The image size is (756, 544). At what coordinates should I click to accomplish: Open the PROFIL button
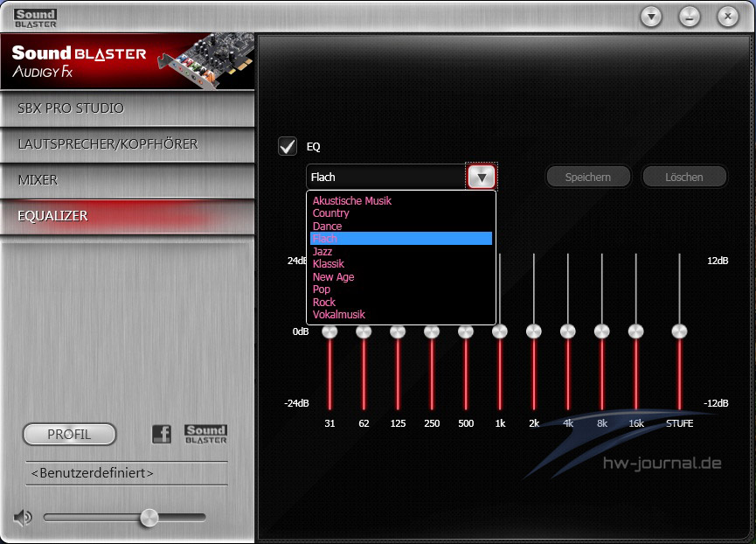(x=69, y=435)
